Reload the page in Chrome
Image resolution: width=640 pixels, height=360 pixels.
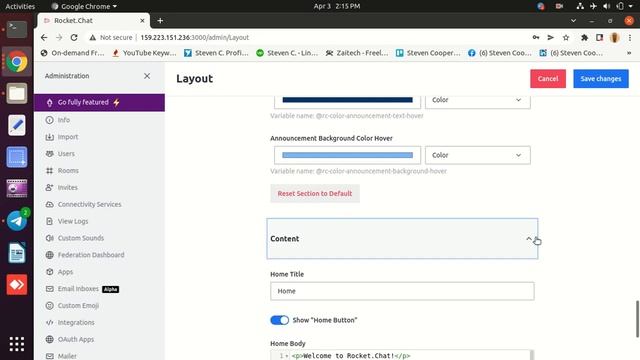click(x=74, y=38)
